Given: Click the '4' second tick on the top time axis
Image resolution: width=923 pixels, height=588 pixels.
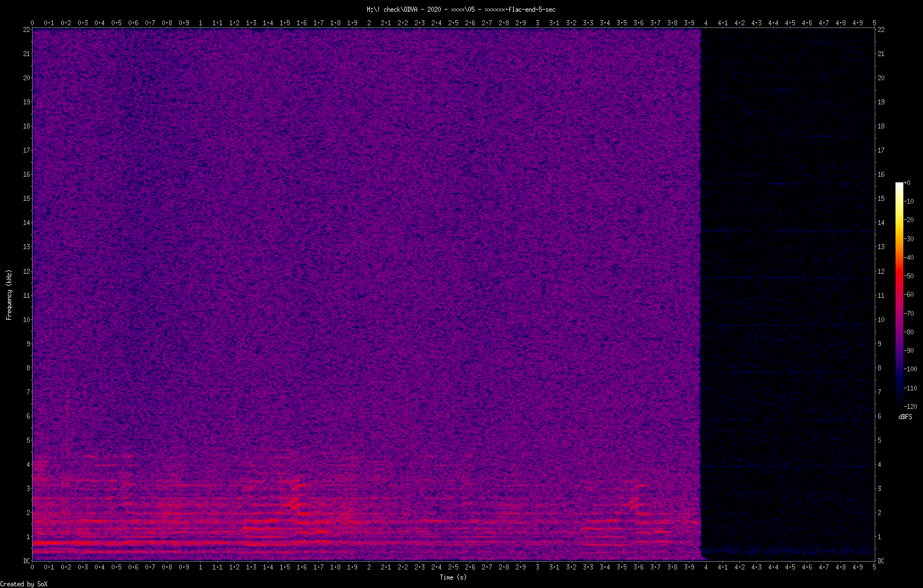Looking at the screenshot, I should click(x=706, y=23).
